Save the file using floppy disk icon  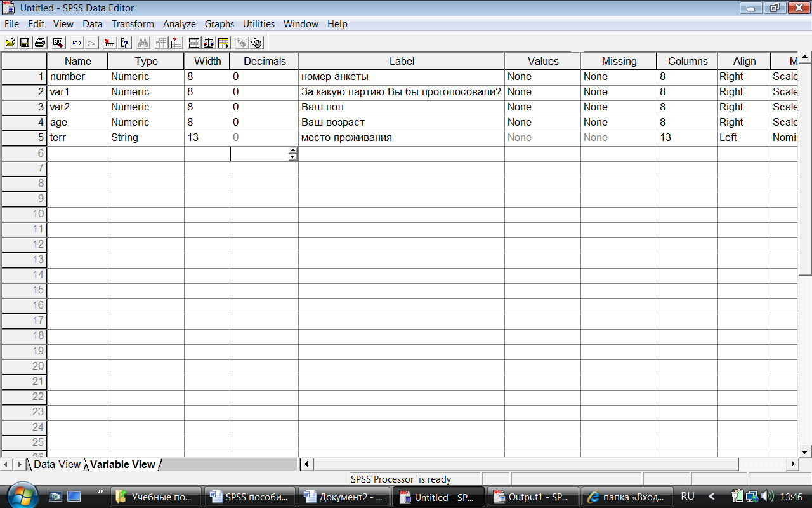click(x=25, y=43)
